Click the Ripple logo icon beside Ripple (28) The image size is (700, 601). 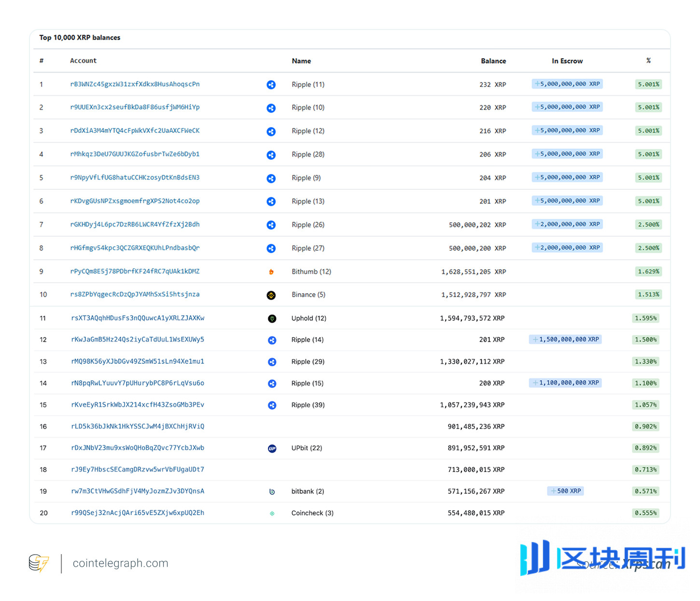point(271,155)
